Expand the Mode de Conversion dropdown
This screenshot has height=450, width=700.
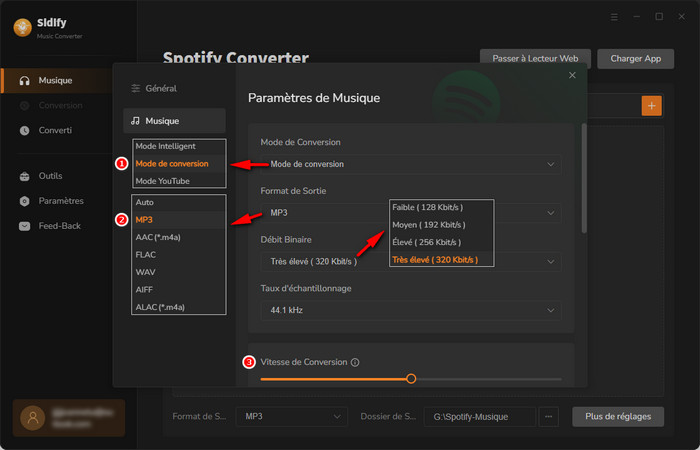pos(410,164)
